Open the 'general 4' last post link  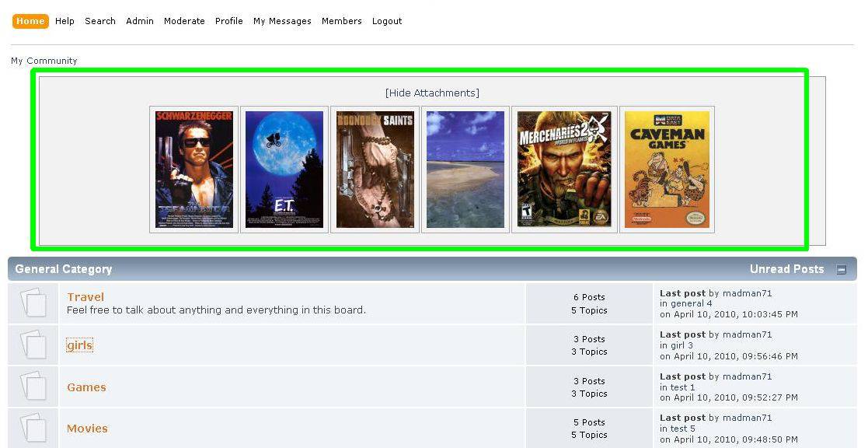[x=692, y=303]
